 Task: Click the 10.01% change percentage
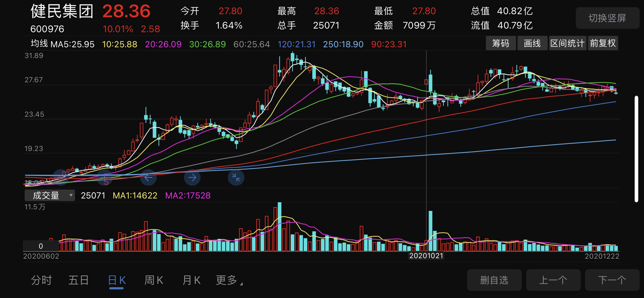tap(118, 29)
